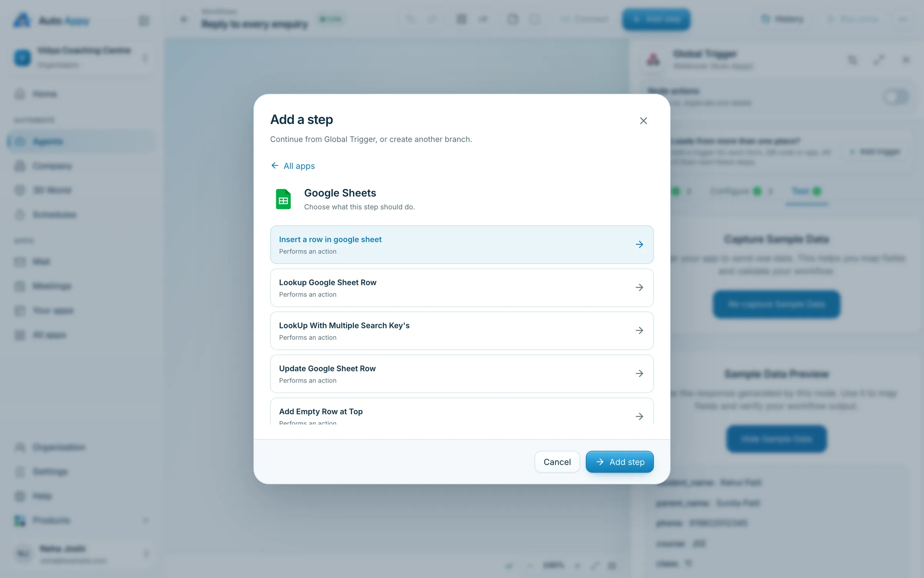
Task: Toggle the switch in the Global Trigger panel
Action: pyautogui.click(x=896, y=97)
